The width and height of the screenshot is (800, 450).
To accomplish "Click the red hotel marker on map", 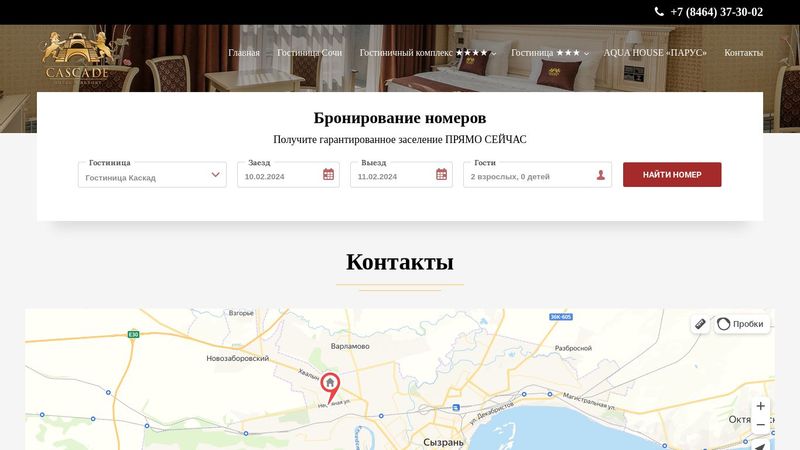I will [330, 388].
